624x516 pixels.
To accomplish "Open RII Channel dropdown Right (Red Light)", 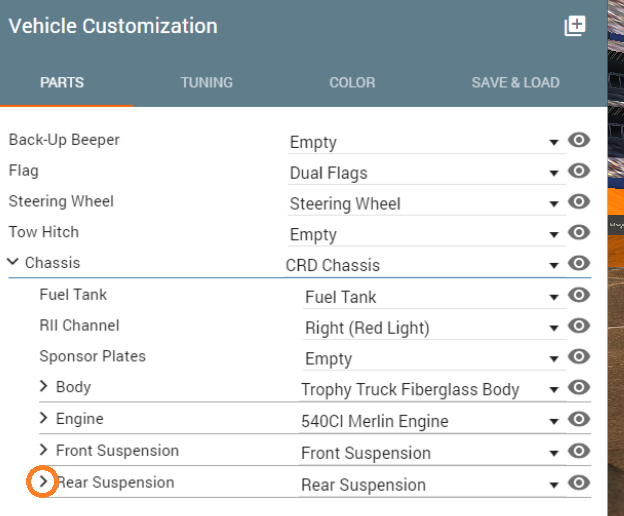I will pyautogui.click(x=434, y=328).
